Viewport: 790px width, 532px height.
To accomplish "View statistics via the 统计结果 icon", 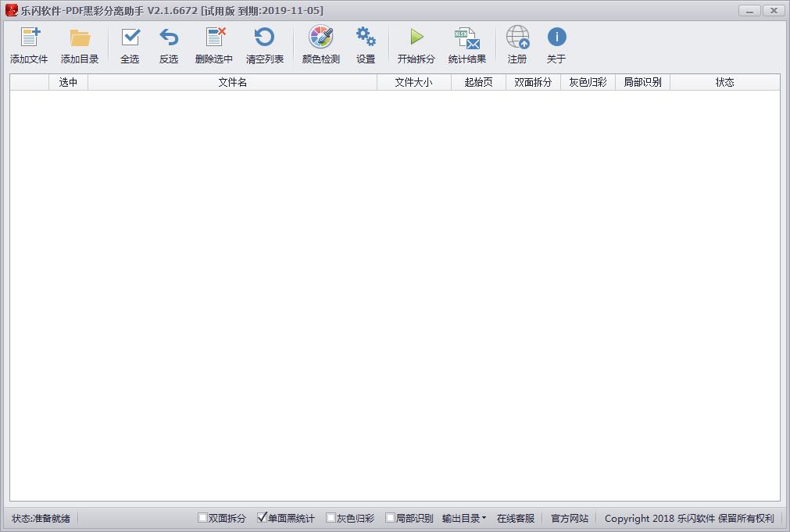I will pos(466,44).
